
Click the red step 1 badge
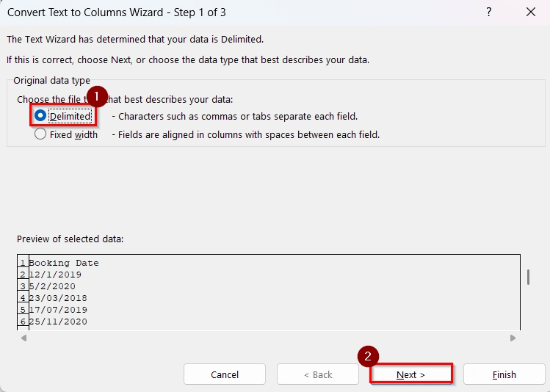[98, 97]
